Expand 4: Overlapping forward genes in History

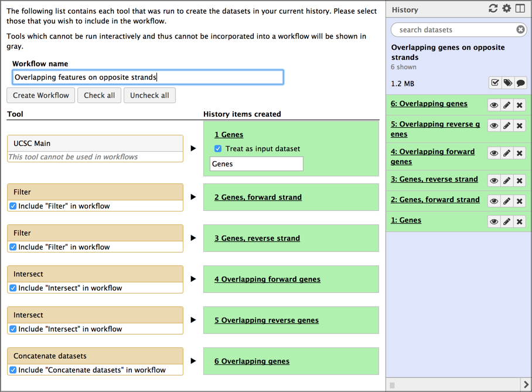click(432, 156)
